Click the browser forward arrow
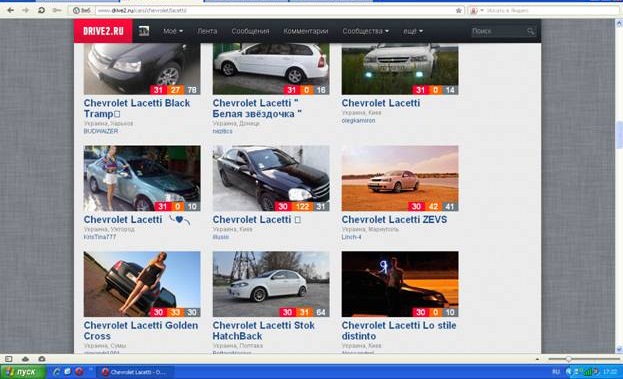The image size is (623, 379). (25, 10)
